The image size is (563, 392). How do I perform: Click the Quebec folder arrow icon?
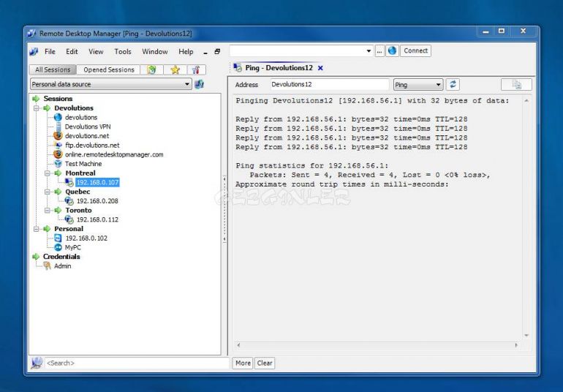(x=58, y=192)
